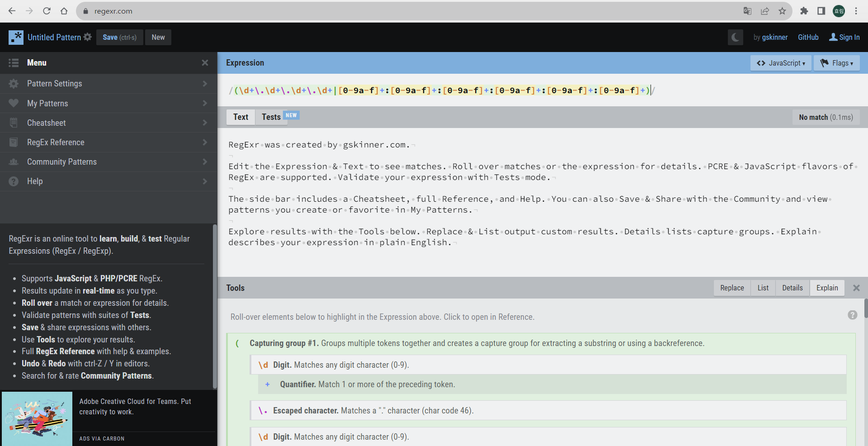Click the Cheatsheet document icon
This screenshot has width=868, height=446.
pos(14,123)
